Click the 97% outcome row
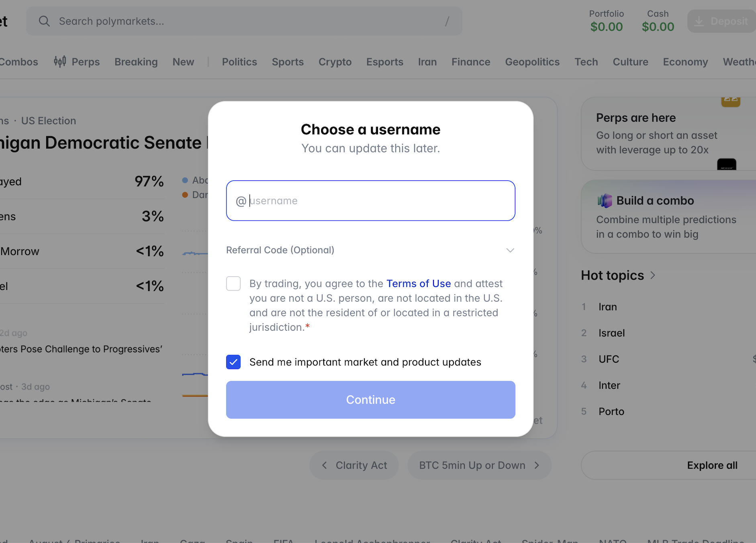Image resolution: width=756 pixels, height=543 pixels. coord(82,182)
